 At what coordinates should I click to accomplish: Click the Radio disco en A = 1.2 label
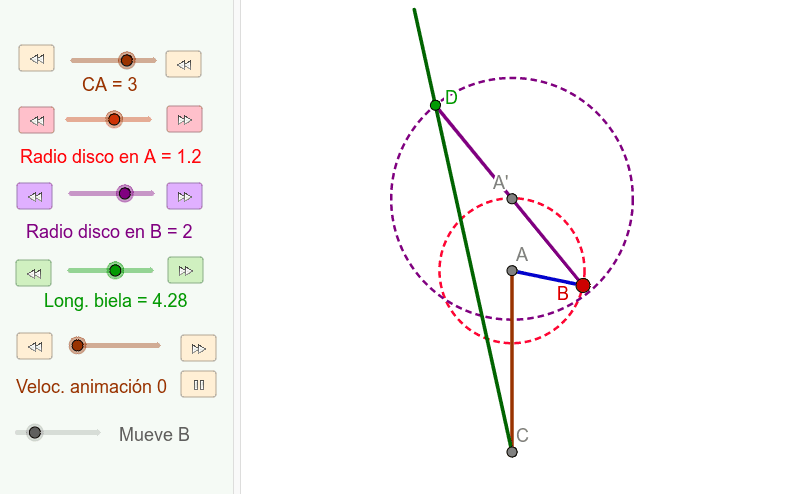point(110,156)
